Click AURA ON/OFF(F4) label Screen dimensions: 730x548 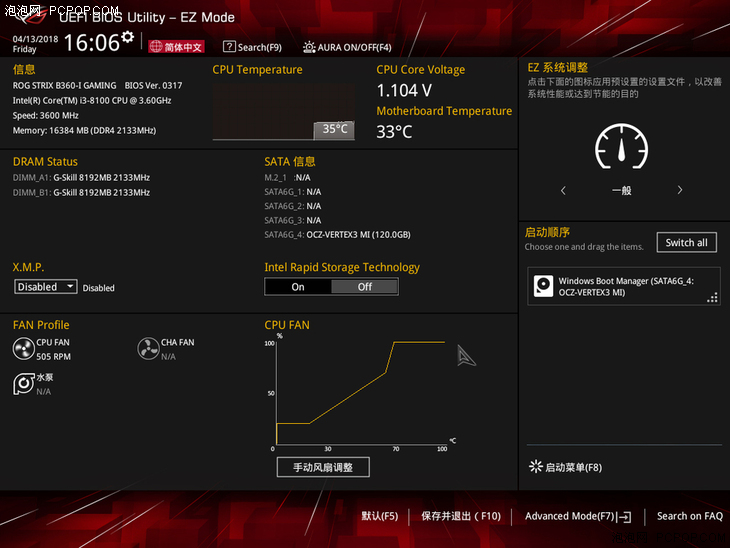(354, 47)
